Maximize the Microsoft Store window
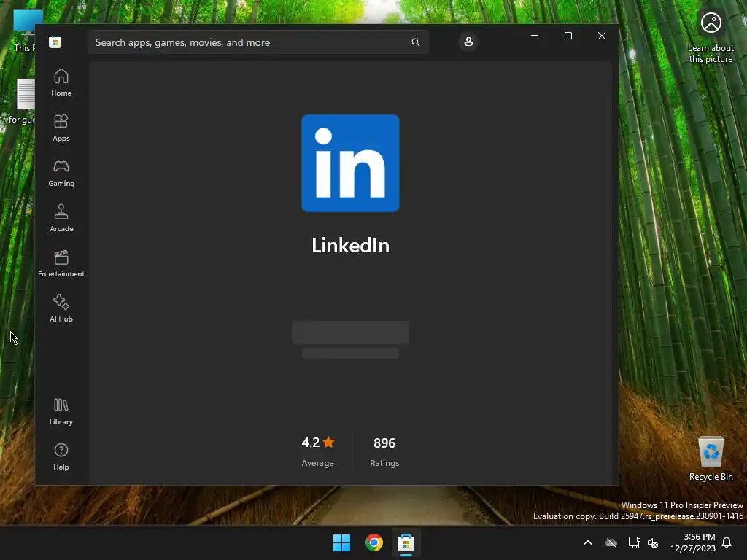The width and height of the screenshot is (747, 560). (x=568, y=36)
